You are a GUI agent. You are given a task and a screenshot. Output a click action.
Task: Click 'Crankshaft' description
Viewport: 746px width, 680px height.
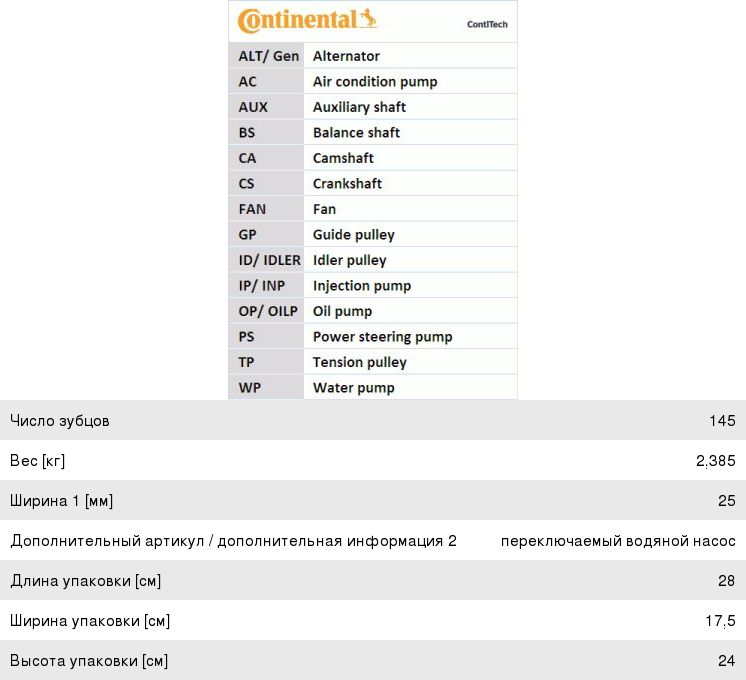click(x=347, y=184)
